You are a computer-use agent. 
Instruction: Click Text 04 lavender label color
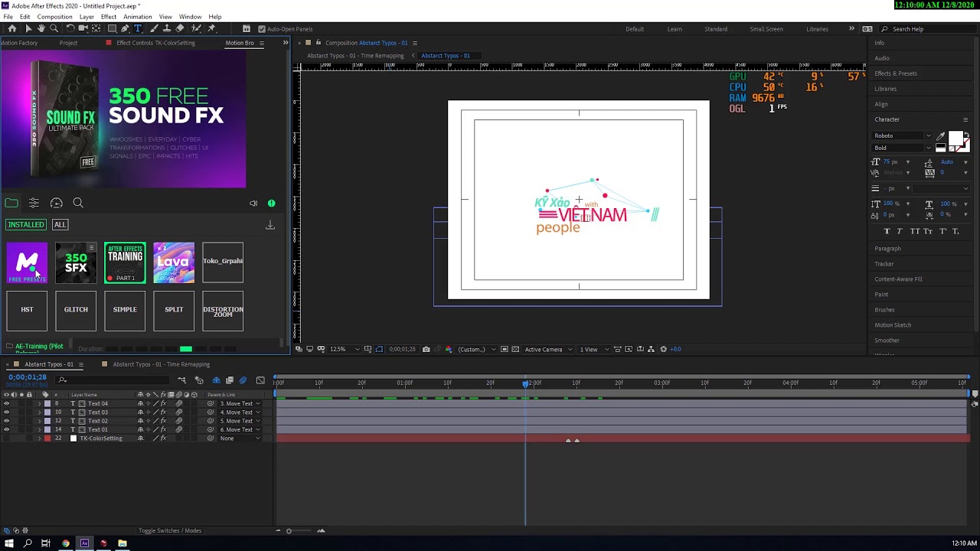(x=47, y=403)
